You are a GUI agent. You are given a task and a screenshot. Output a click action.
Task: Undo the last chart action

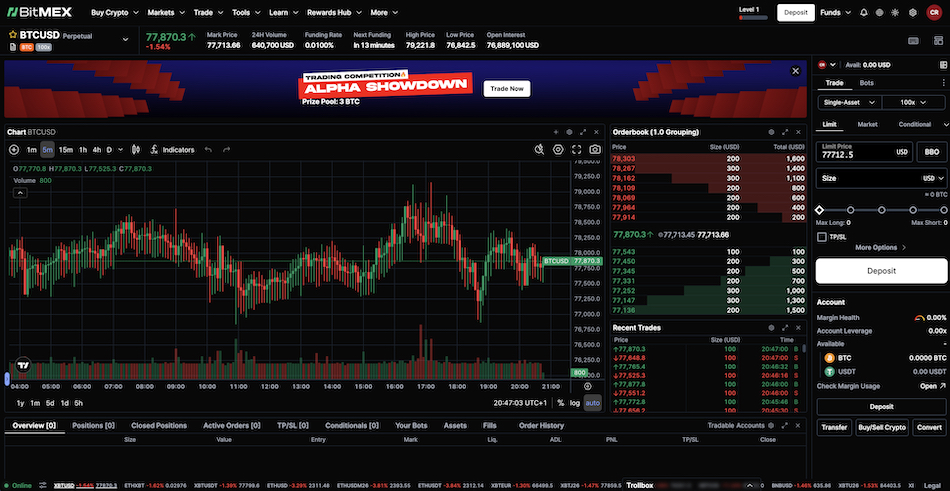[x=208, y=150]
